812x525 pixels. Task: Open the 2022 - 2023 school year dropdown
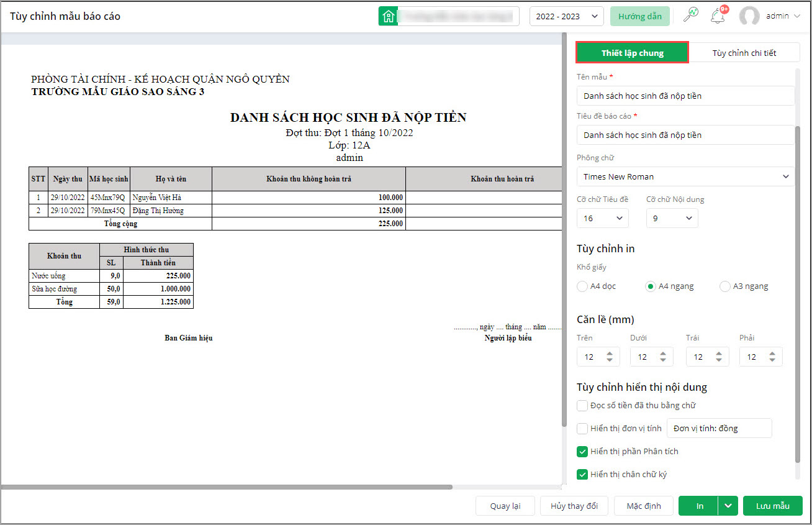click(566, 16)
